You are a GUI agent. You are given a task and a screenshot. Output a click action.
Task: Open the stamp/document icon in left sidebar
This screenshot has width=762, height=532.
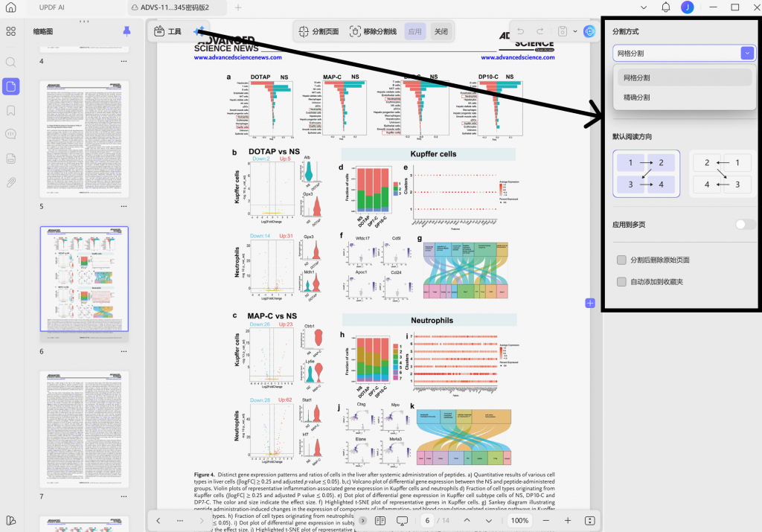point(10,158)
